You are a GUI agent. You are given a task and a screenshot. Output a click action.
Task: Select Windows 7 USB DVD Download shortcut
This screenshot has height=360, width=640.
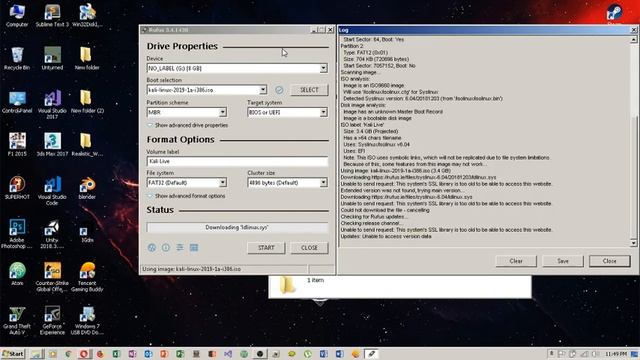(87, 320)
